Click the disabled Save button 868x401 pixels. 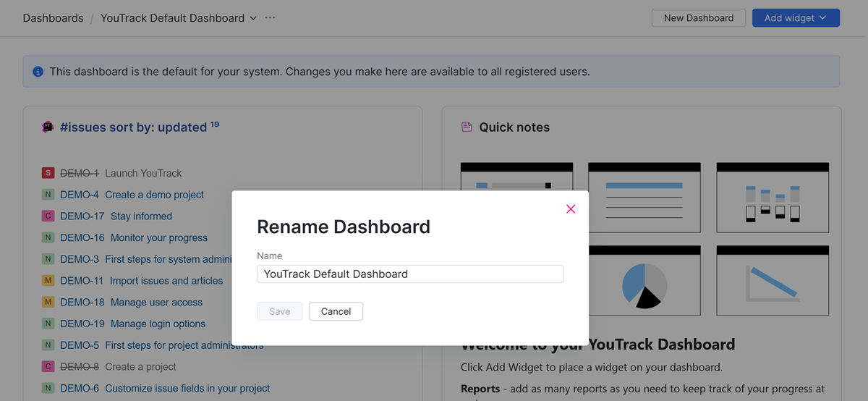click(279, 311)
